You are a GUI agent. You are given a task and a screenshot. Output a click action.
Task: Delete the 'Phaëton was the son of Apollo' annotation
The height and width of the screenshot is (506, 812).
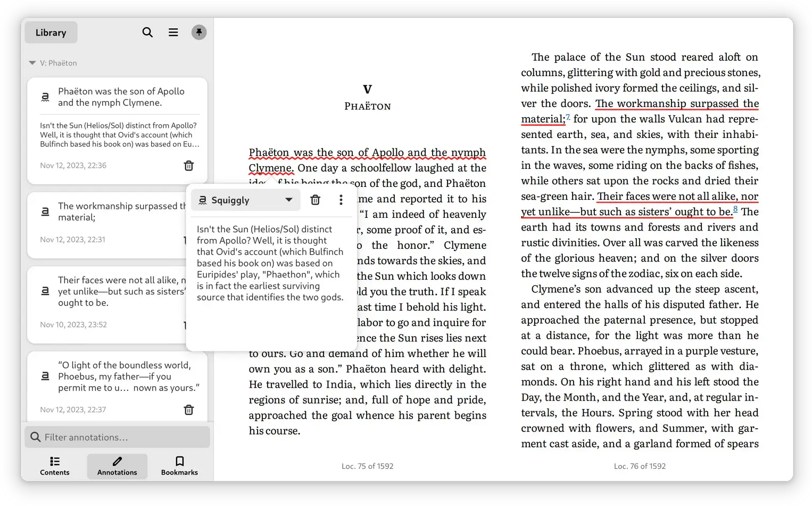click(189, 166)
